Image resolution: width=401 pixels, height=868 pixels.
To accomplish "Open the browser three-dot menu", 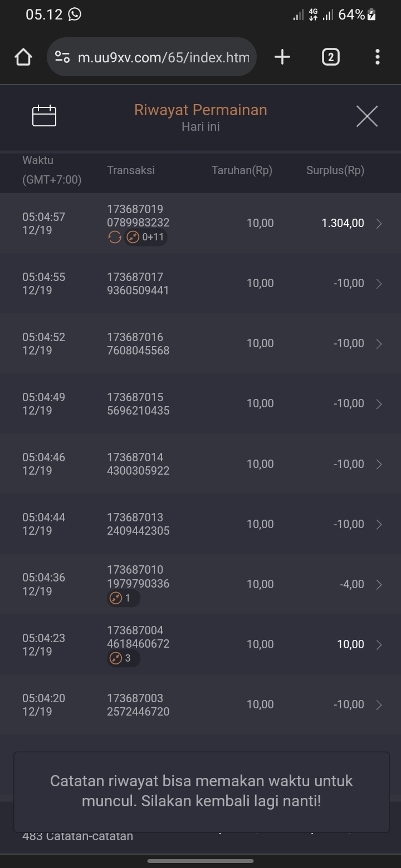I will [377, 57].
